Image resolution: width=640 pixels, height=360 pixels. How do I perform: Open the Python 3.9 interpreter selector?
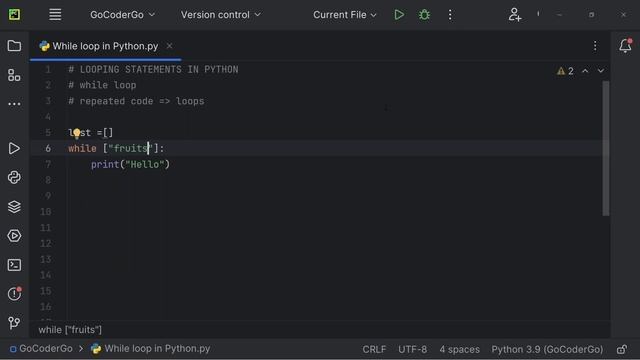pyautogui.click(x=547, y=349)
